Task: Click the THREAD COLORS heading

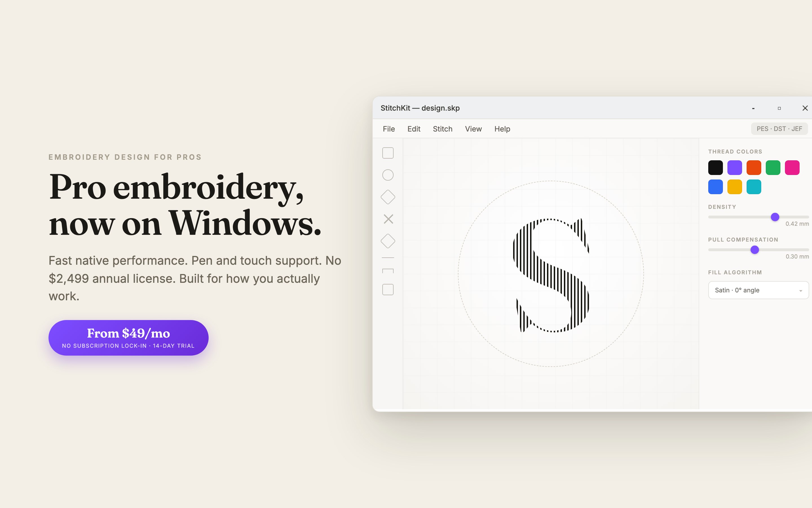Action: pyautogui.click(x=735, y=152)
